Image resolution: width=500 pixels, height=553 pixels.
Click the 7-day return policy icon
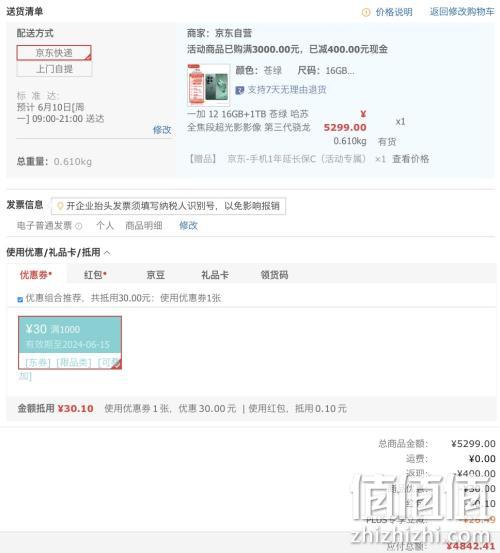coord(239,90)
